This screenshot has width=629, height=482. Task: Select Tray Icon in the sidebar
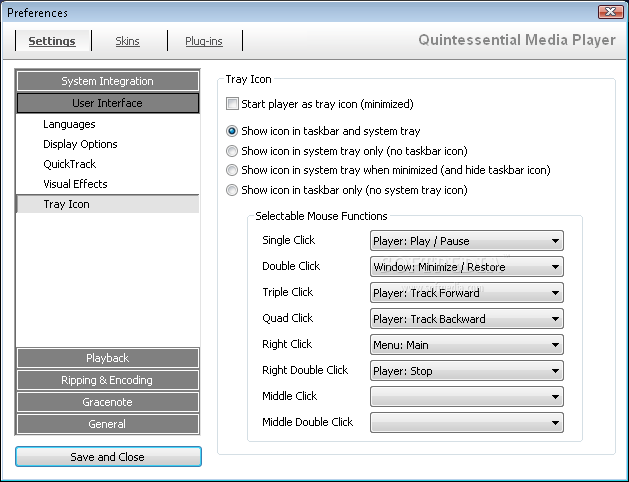click(x=108, y=204)
